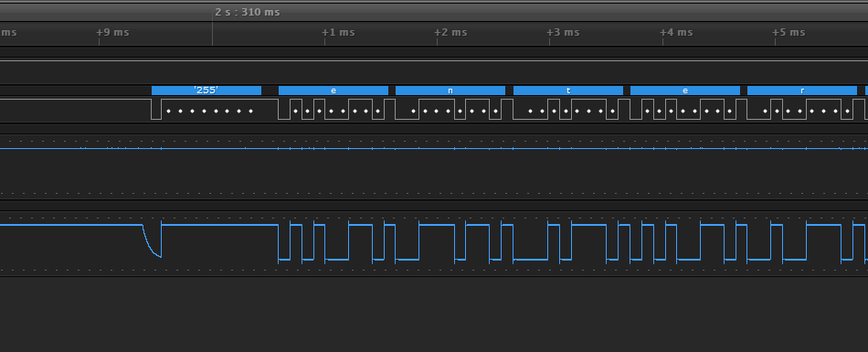Viewport: 868px width, 352px height.
Task: Select the 't' decoded character label
Action: click(568, 91)
